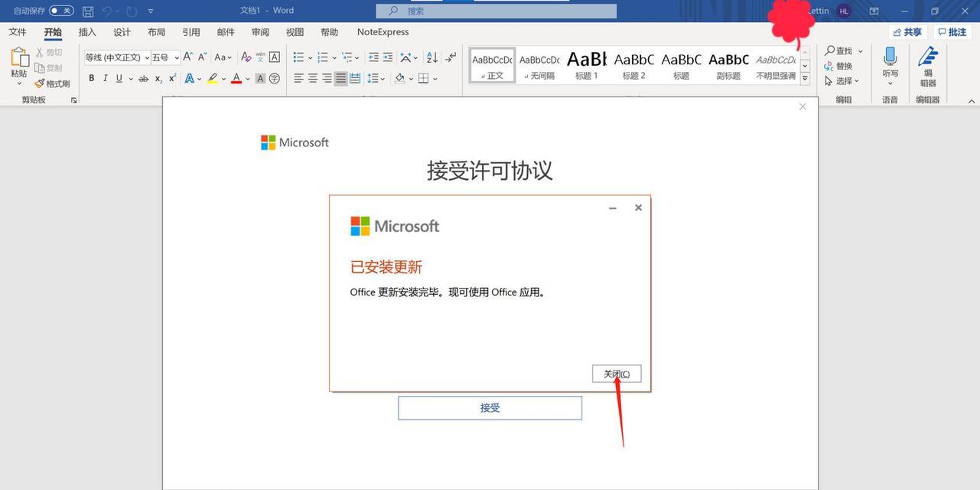The height and width of the screenshot is (490, 980).
Task: Click the Paste clipboard icon
Action: 19,57
